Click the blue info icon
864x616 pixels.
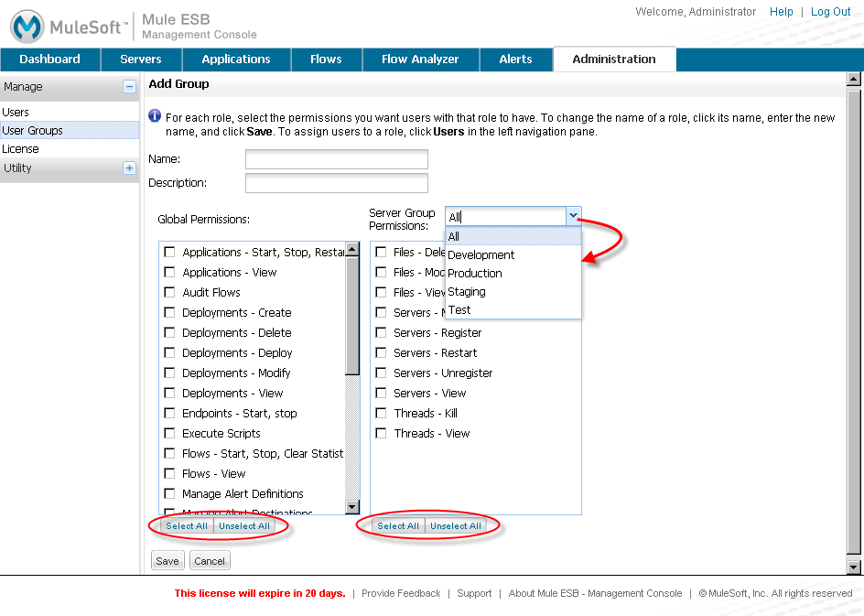[x=155, y=116]
